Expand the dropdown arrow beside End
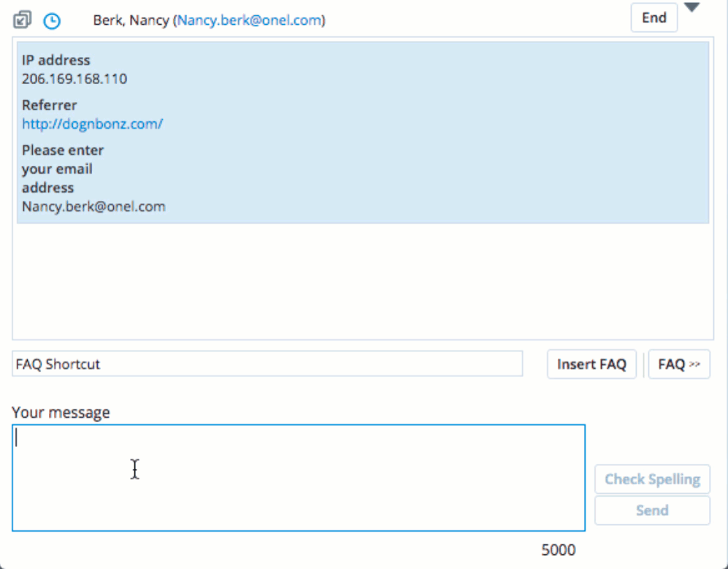 (x=691, y=7)
